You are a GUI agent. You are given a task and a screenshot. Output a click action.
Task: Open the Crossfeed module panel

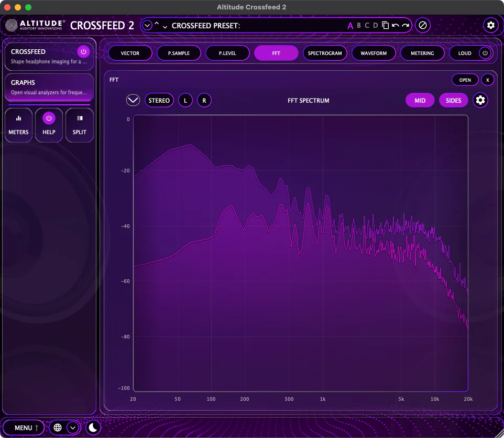pyautogui.click(x=49, y=56)
